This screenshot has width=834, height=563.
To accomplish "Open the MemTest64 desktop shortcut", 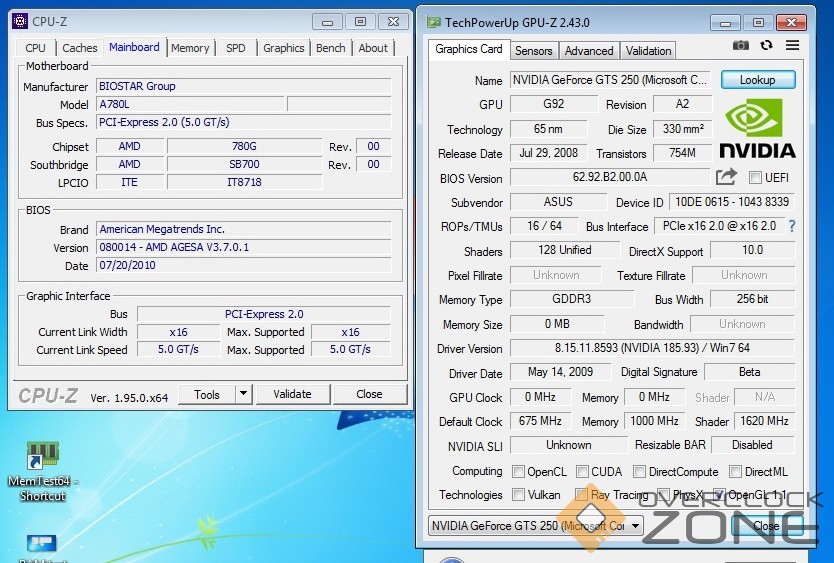I will click(41, 472).
